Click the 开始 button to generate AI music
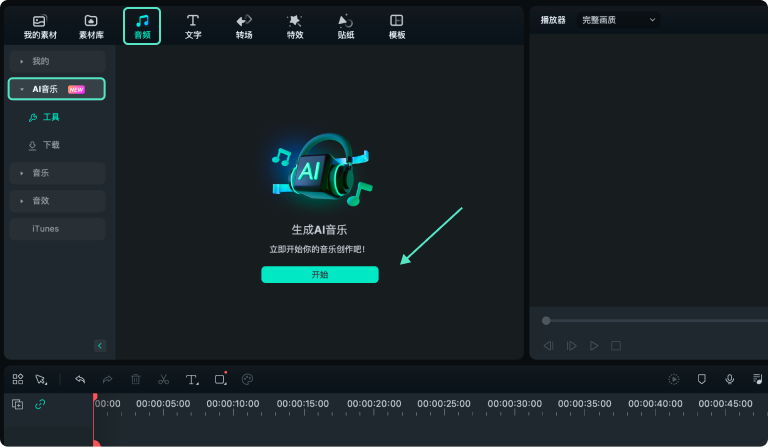Viewport: 768px width, 447px height. (x=320, y=274)
